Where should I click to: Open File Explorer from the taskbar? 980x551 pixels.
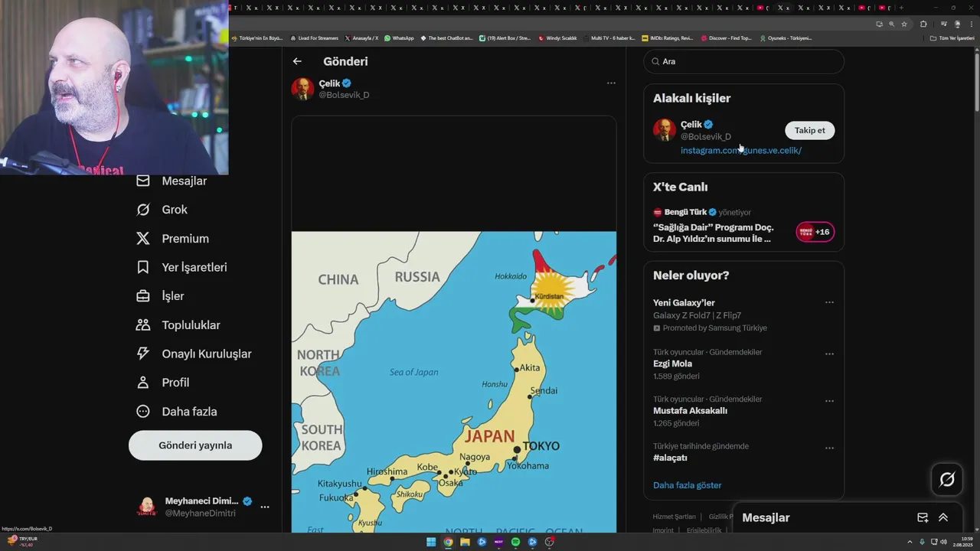[x=465, y=542]
